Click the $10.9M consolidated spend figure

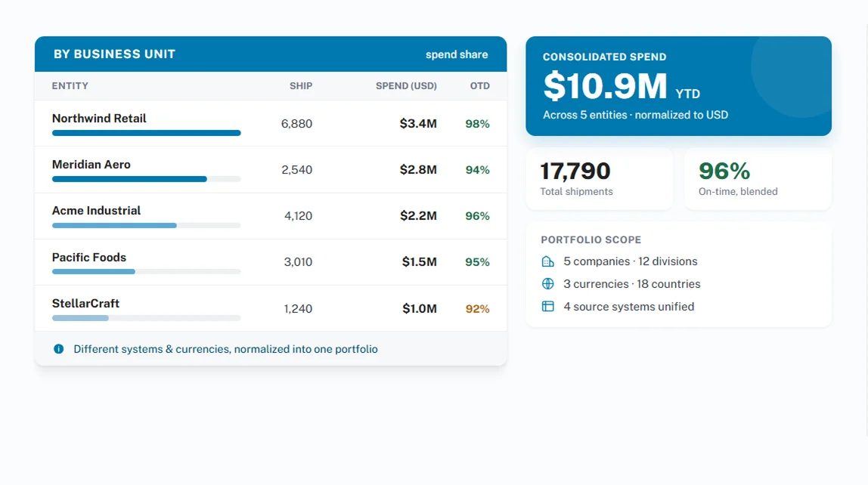605,86
